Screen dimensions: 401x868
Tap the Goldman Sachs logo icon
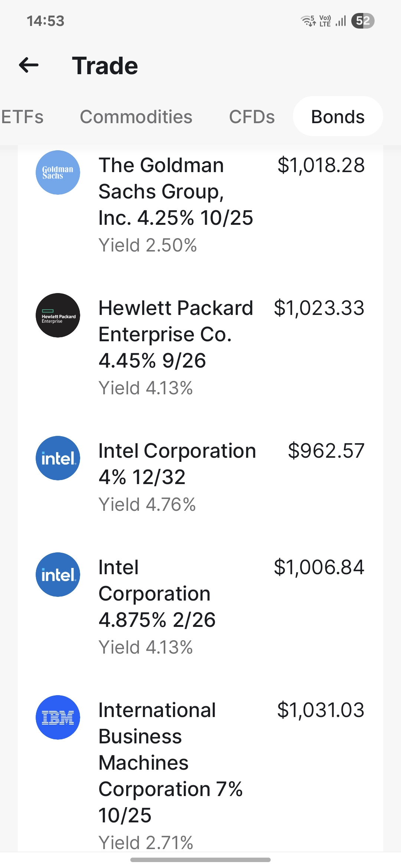tap(58, 172)
